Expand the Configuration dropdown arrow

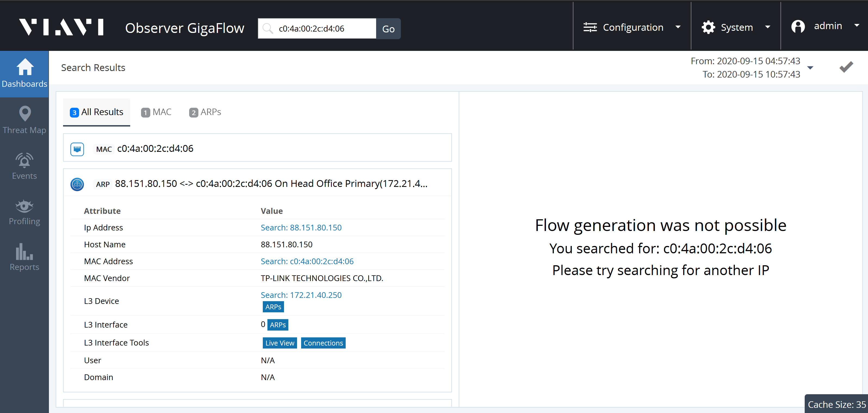tap(678, 27)
